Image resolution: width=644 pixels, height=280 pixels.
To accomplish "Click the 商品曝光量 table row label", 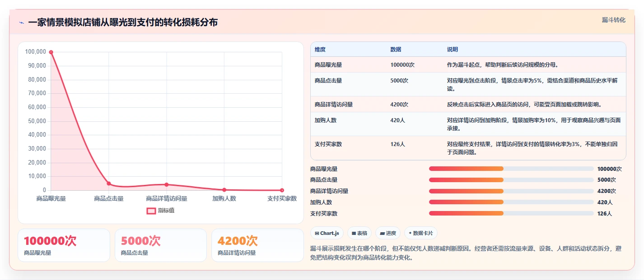I will (x=328, y=65).
